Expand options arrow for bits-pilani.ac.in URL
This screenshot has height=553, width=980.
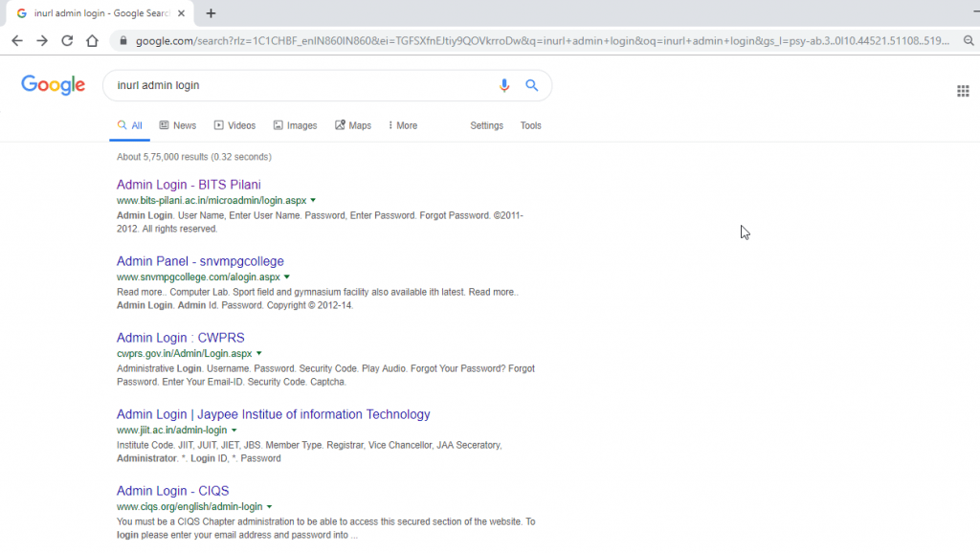[313, 201]
